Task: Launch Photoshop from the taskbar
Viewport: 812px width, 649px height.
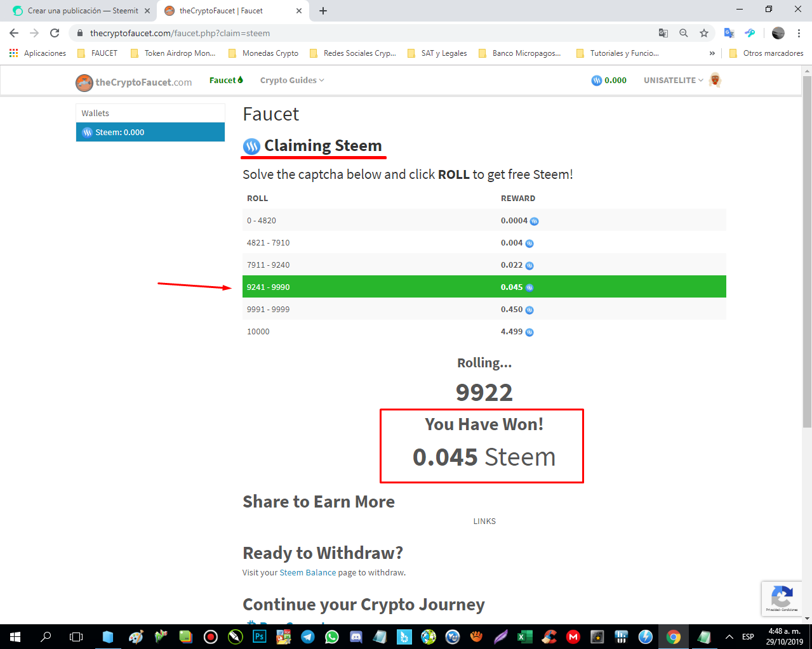Action: [259, 637]
